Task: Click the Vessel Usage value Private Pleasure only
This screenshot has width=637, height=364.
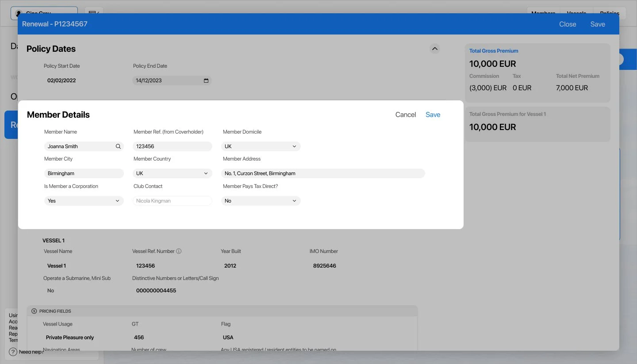Action: click(70, 337)
